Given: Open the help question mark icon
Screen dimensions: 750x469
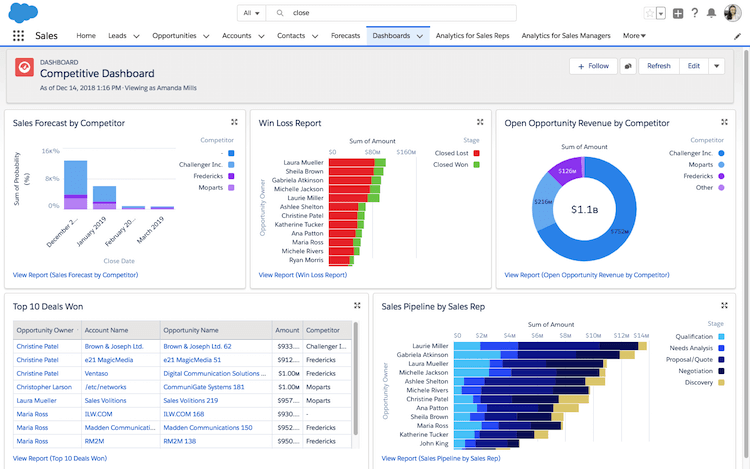Looking at the screenshot, I should click(695, 13).
